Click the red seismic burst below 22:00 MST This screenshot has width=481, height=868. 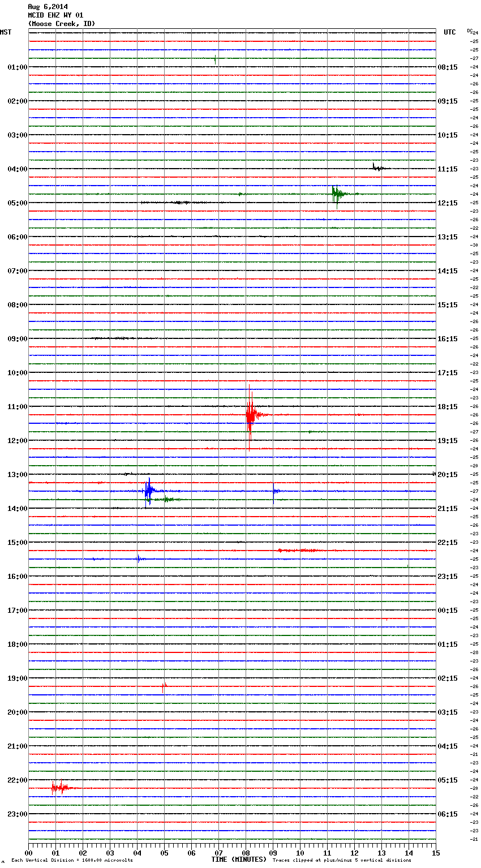tap(60, 788)
